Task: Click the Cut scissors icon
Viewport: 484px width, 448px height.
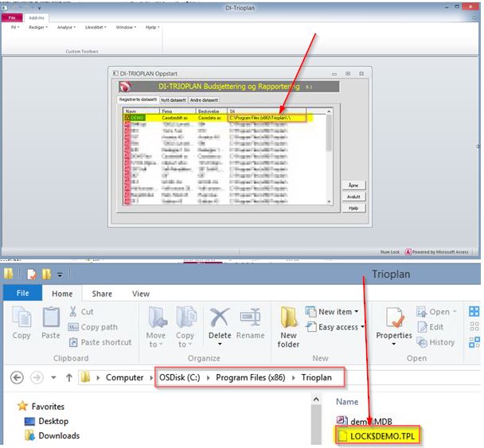Action: (73, 312)
